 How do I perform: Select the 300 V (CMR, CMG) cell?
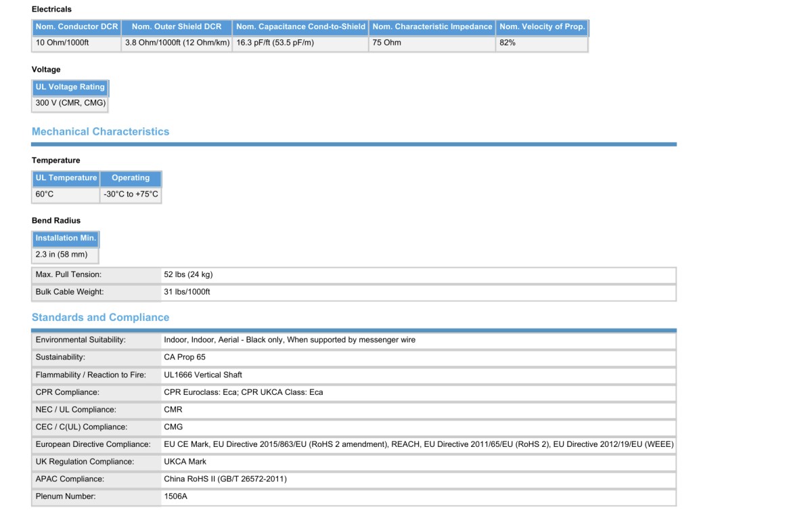click(70, 104)
